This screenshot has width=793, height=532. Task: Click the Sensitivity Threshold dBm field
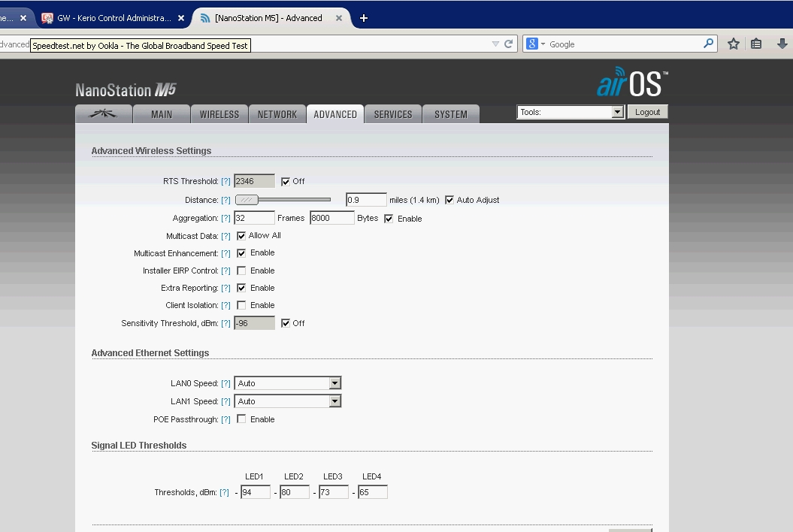(254, 323)
